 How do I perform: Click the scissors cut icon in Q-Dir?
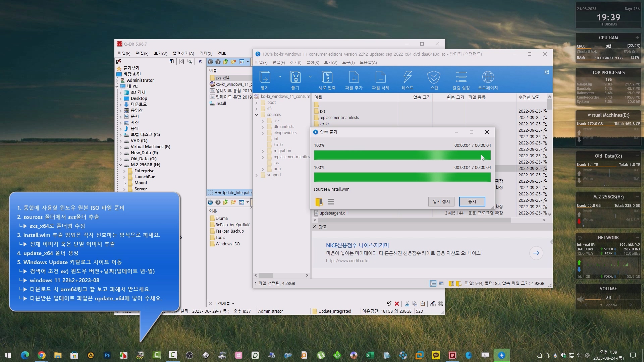coord(407,304)
